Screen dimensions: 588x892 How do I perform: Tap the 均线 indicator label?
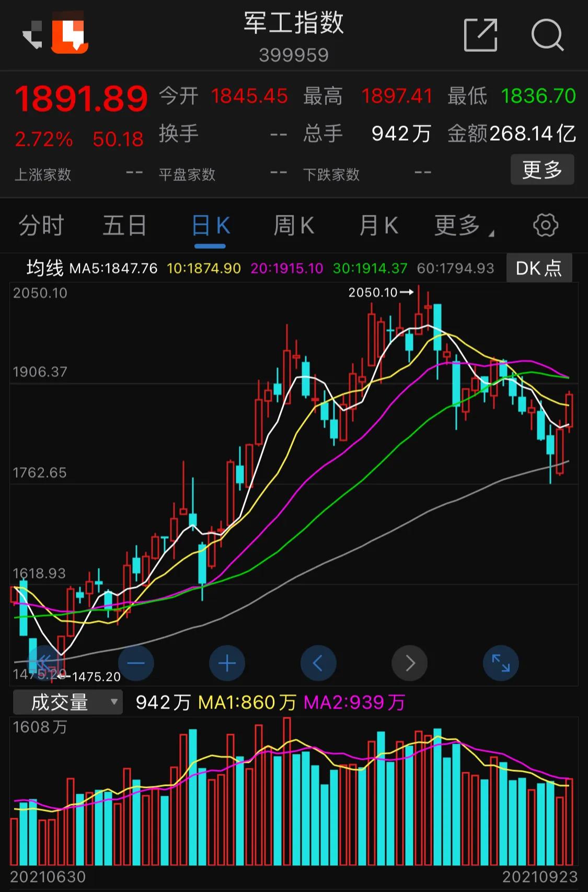click(x=45, y=268)
